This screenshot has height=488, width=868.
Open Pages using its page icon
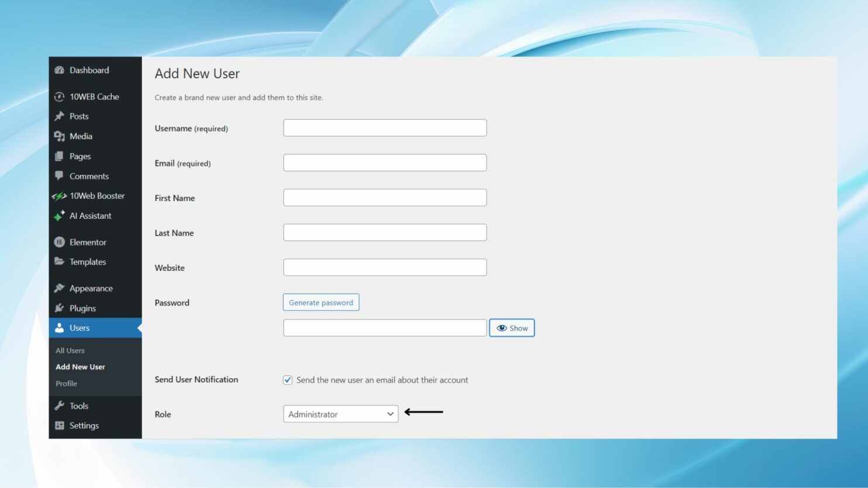click(x=59, y=156)
